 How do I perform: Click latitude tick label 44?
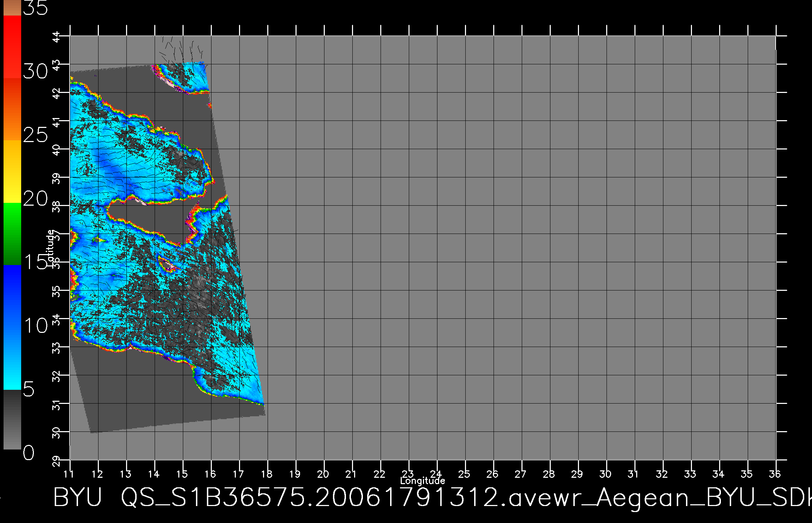(x=57, y=37)
